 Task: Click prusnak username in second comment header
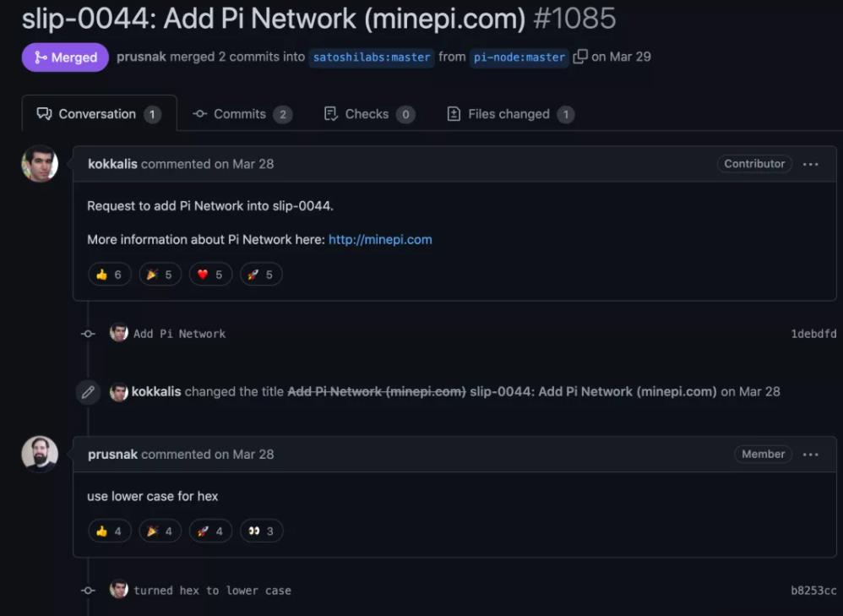coord(112,454)
